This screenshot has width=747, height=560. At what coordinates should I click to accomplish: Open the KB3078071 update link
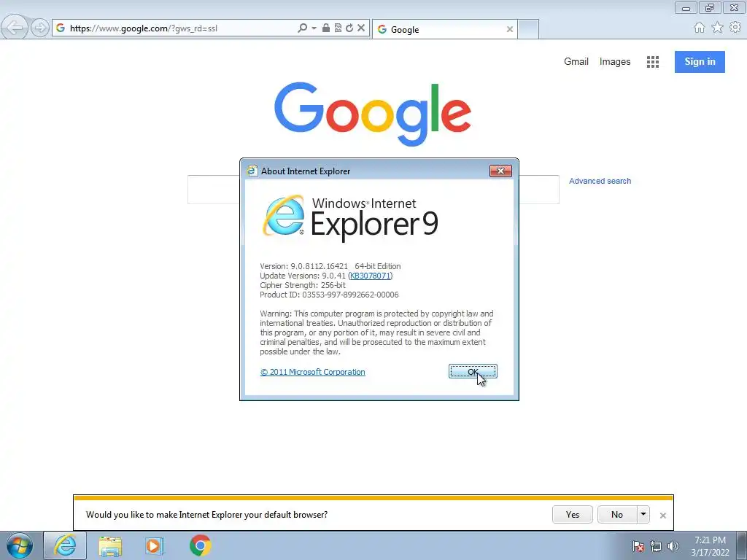[370, 276]
